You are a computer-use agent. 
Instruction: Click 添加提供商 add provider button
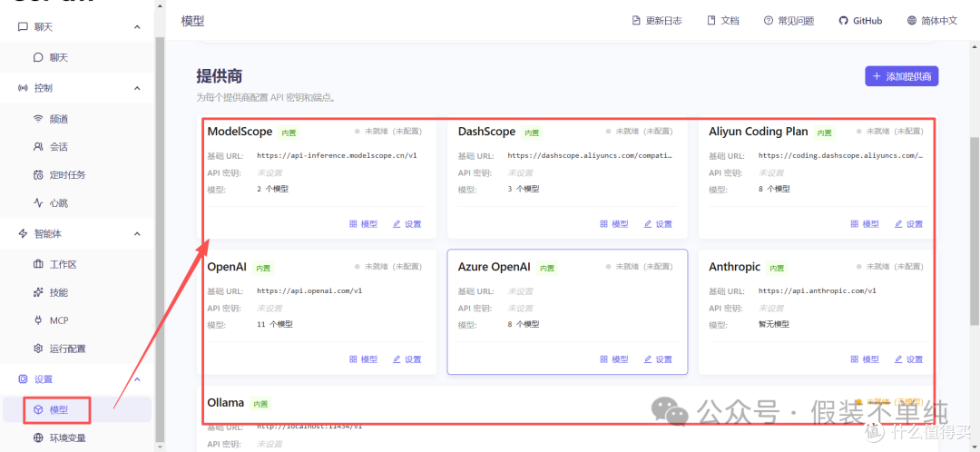click(x=902, y=76)
